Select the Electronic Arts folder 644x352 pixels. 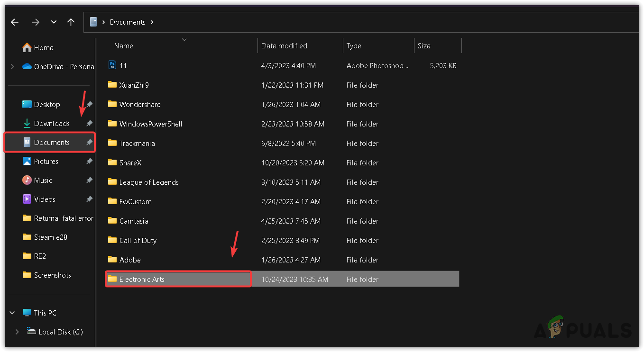[x=142, y=280]
